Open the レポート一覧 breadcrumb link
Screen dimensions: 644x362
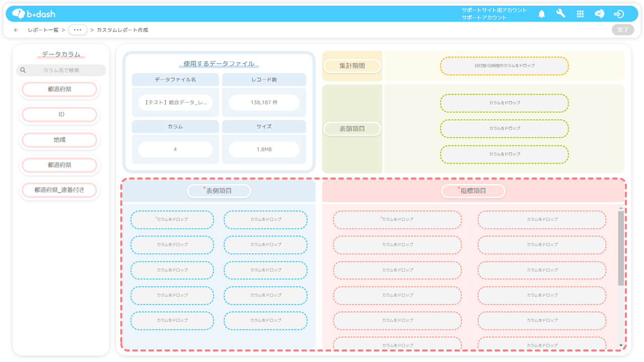[44, 30]
